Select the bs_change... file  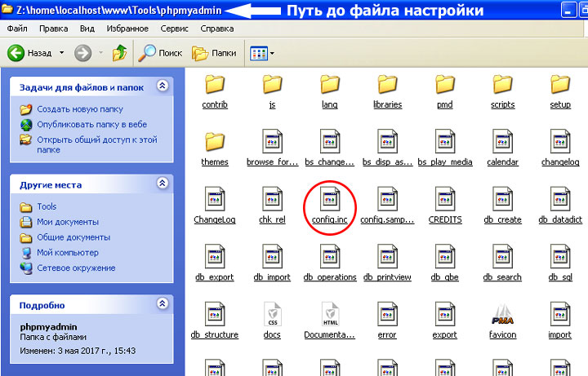click(330, 148)
